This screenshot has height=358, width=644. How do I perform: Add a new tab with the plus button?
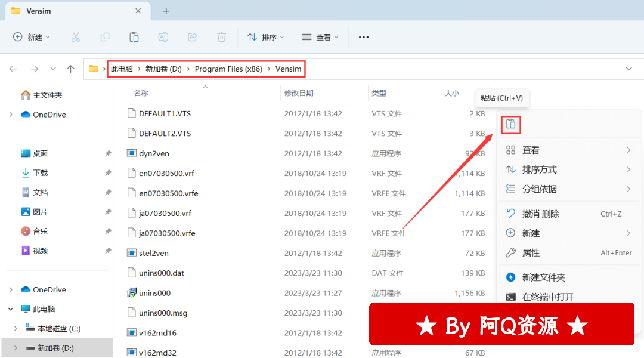pyautogui.click(x=166, y=11)
